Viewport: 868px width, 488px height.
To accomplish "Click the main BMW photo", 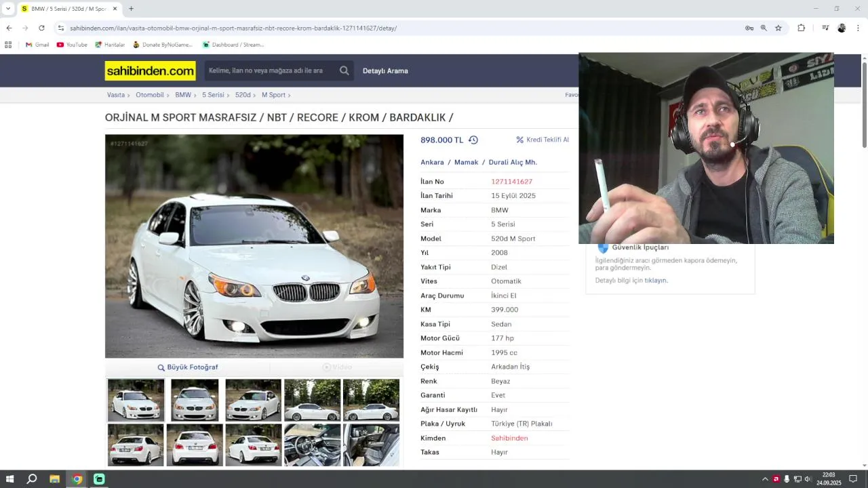I will click(x=254, y=246).
